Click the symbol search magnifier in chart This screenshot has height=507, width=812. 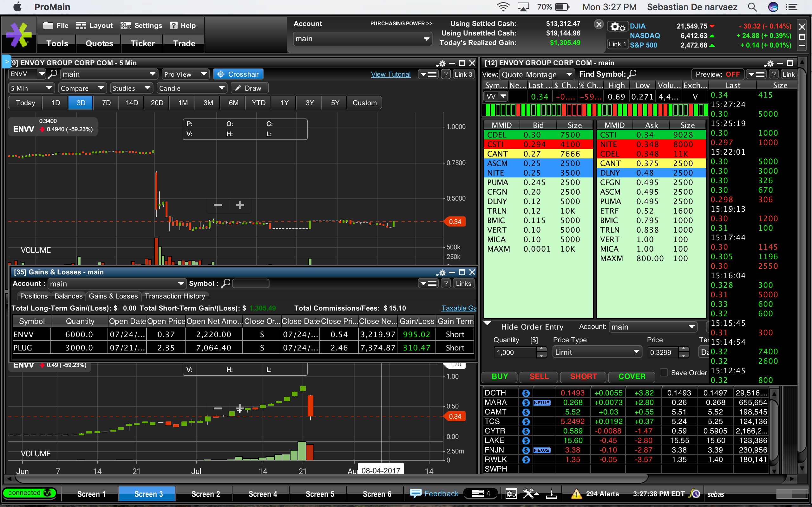click(53, 74)
